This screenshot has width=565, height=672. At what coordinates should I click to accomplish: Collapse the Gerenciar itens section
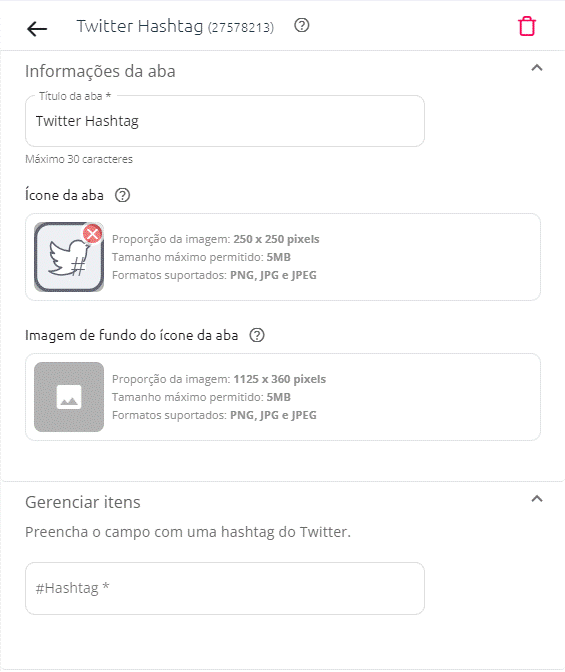click(x=537, y=499)
